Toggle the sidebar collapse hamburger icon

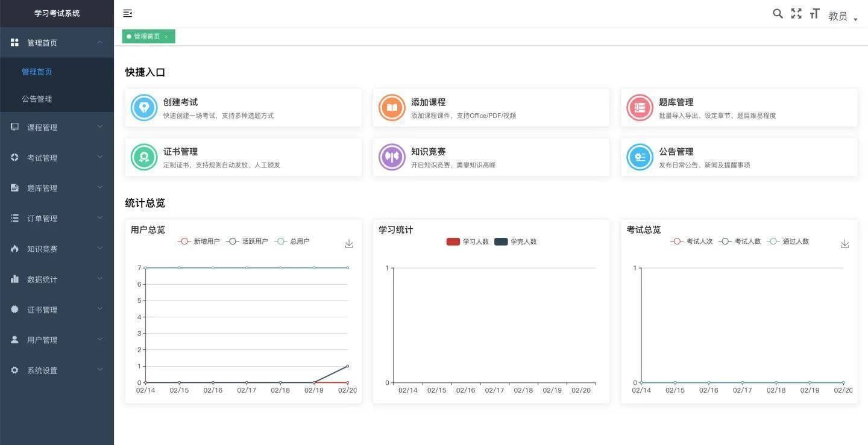click(x=128, y=13)
